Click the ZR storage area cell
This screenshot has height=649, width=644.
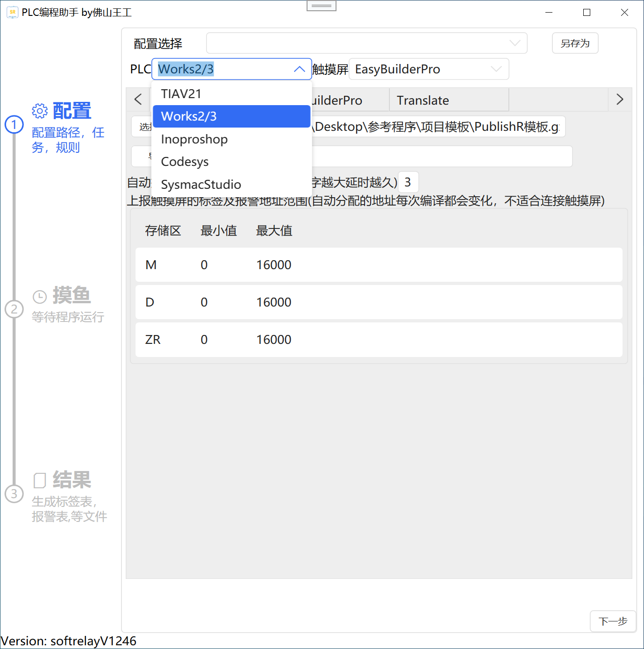point(153,340)
